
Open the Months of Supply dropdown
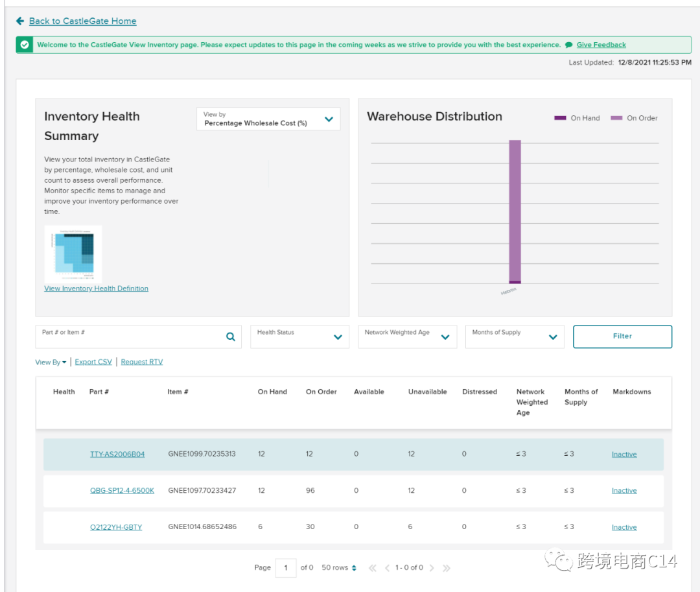(x=515, y=337)
